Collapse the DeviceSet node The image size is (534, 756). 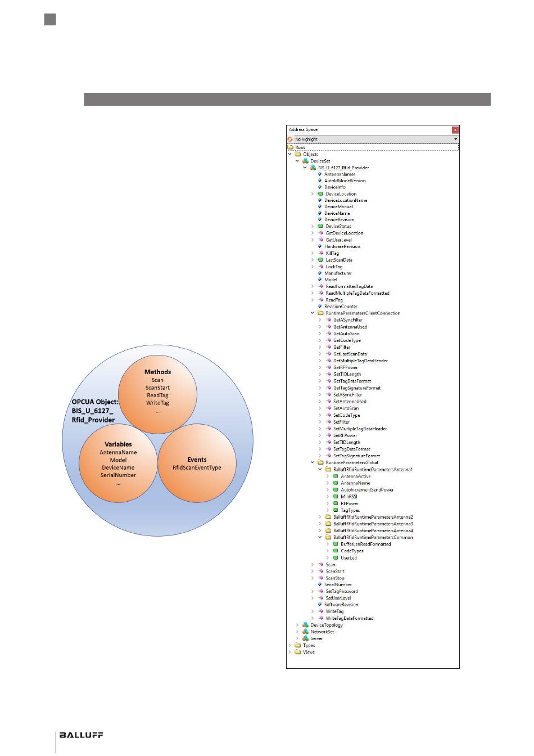pyautogui.click(x=297, y=161)
